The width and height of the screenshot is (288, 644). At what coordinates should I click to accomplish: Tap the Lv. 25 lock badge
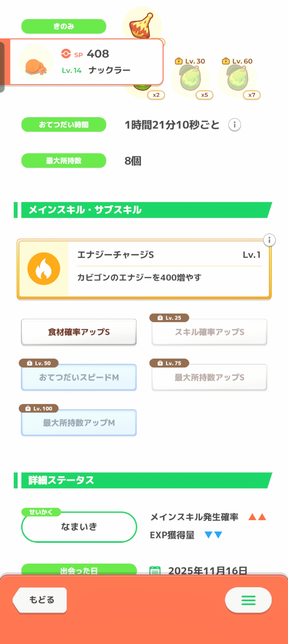[169, 318]
